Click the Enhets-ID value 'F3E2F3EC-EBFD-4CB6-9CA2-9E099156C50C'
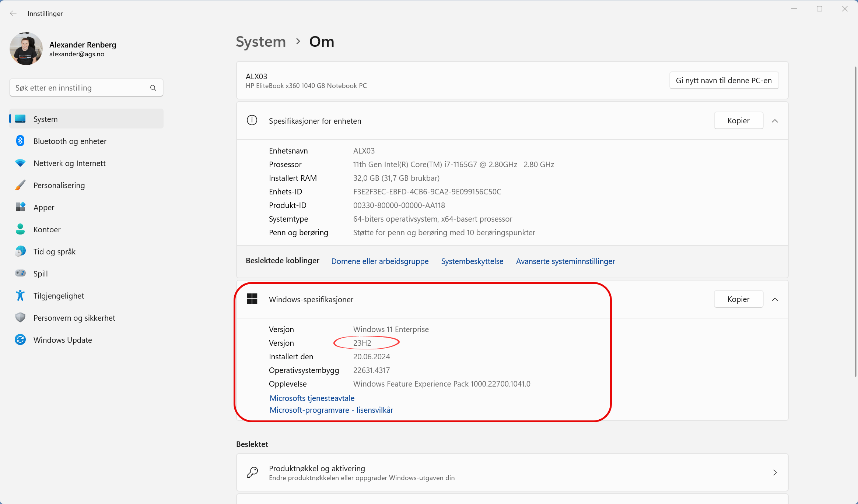This screenshot has width=858, height=504. click(427, 191)
